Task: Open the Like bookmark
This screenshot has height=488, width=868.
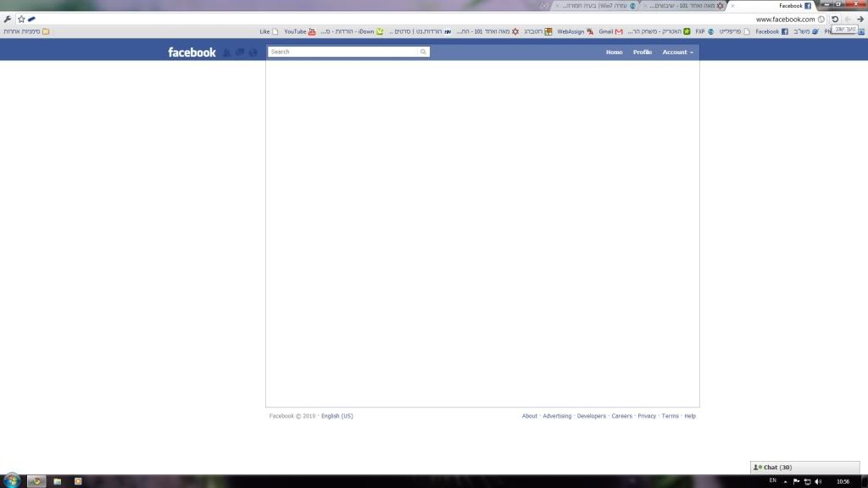Action: coord(269,31)
